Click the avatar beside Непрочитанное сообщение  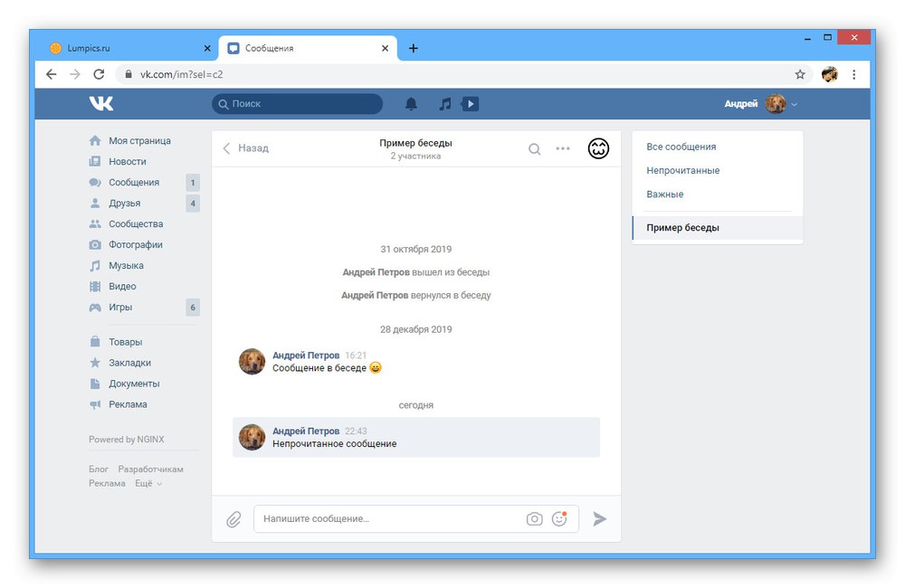click(x=252, y=437)
